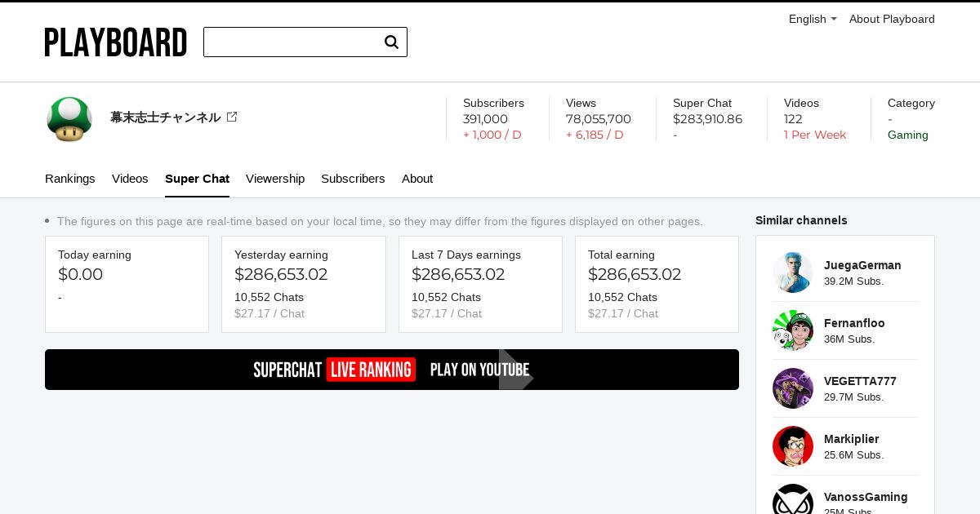Image resolution: width=980 pixels, height=514 pixels.
Task: Open external link icon beside channel name
Action: click(232, 117)
